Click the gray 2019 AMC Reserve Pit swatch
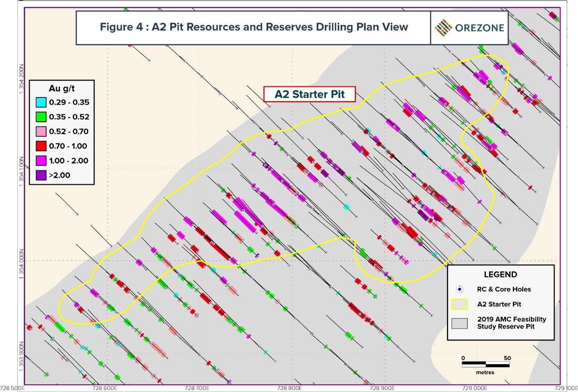The height and width of the screenshot is (392, 578). pos(459,323)
